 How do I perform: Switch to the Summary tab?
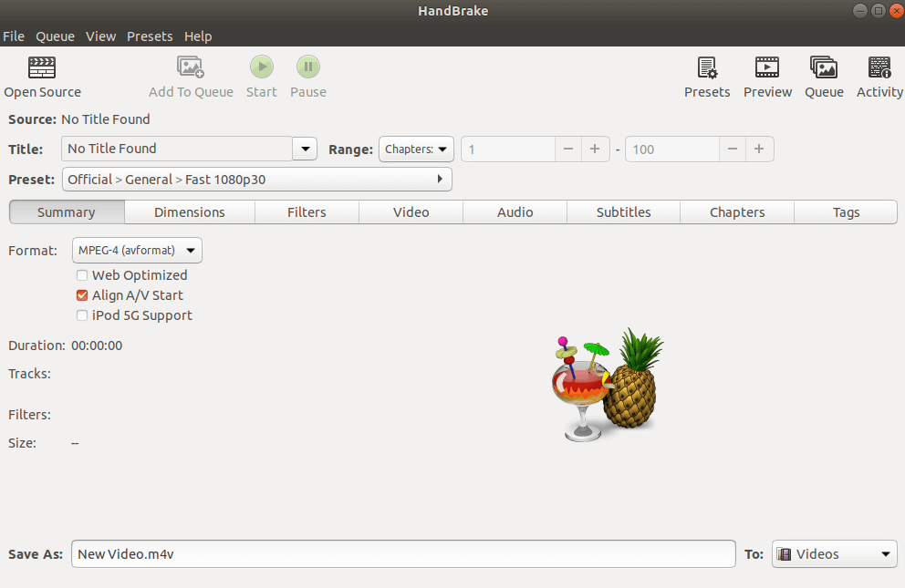click(67, 212)
